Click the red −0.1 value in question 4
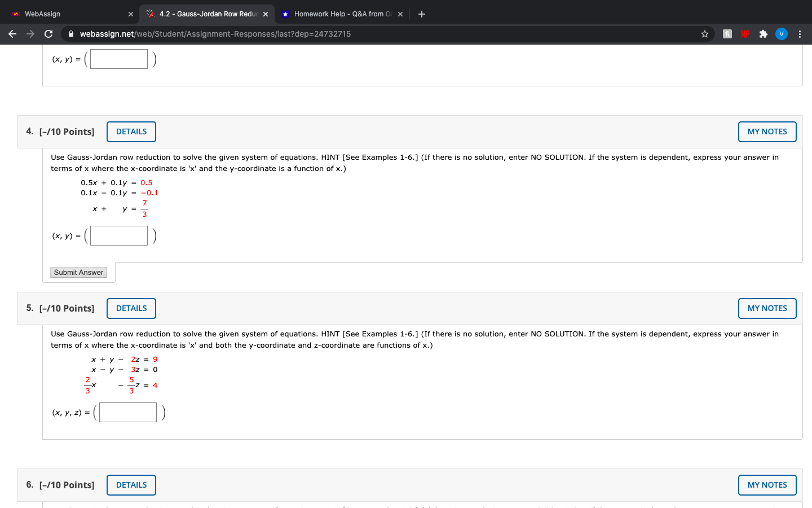This screenshot has width=812, height=508. 149,193
